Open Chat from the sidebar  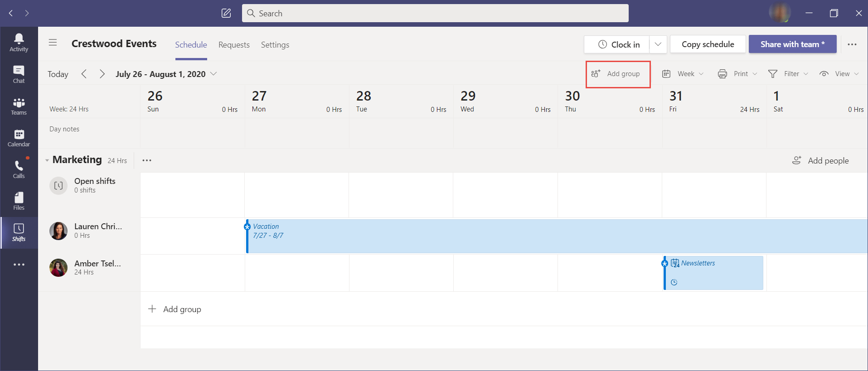coord(19,74)
